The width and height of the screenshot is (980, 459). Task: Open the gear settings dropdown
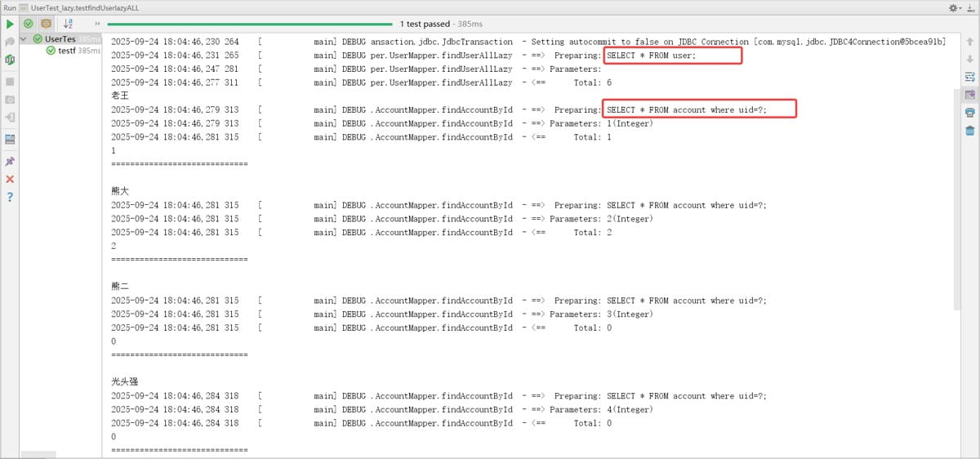[x=955, y=7]
